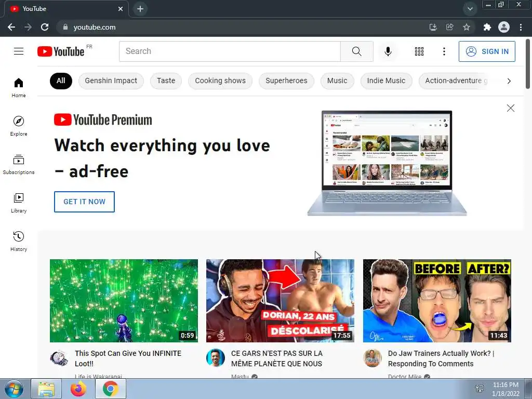Show more category chips arrow

pyautogui.click(x=509, y=81)
